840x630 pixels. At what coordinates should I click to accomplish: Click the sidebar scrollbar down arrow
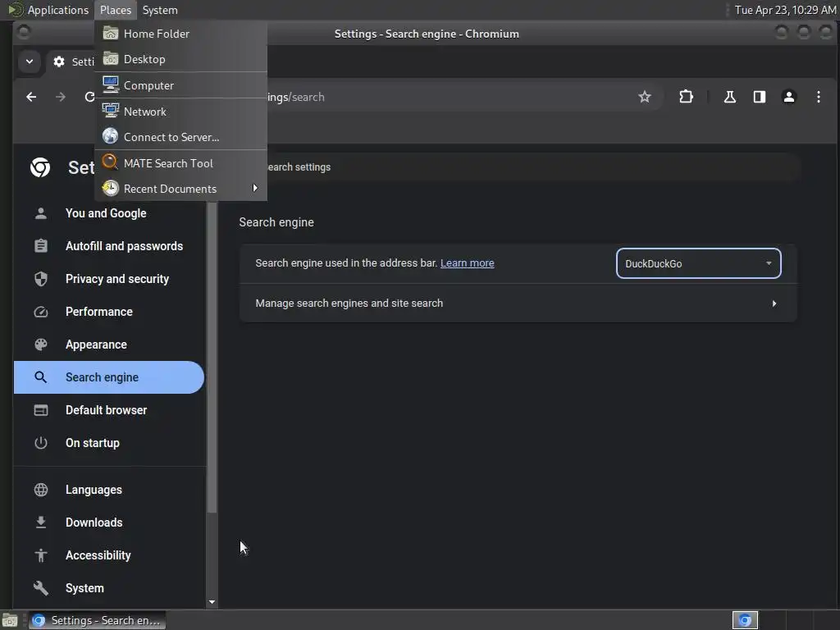pos(212,602)
